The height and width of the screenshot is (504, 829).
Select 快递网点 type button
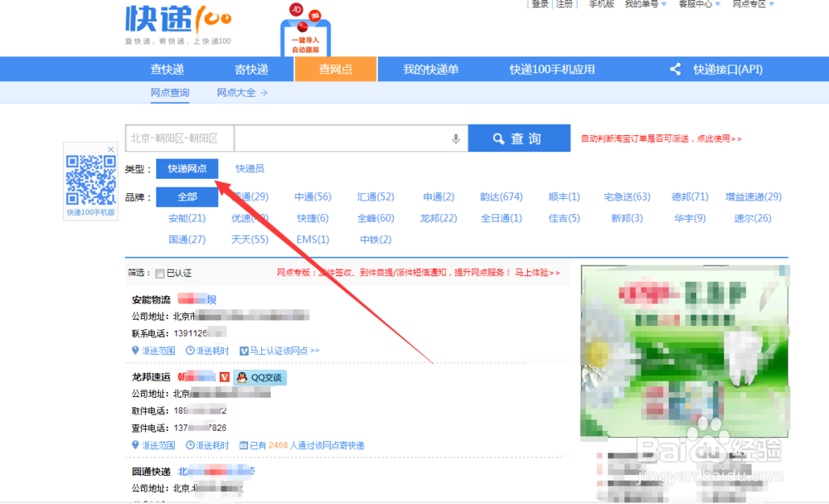(187, 169)
